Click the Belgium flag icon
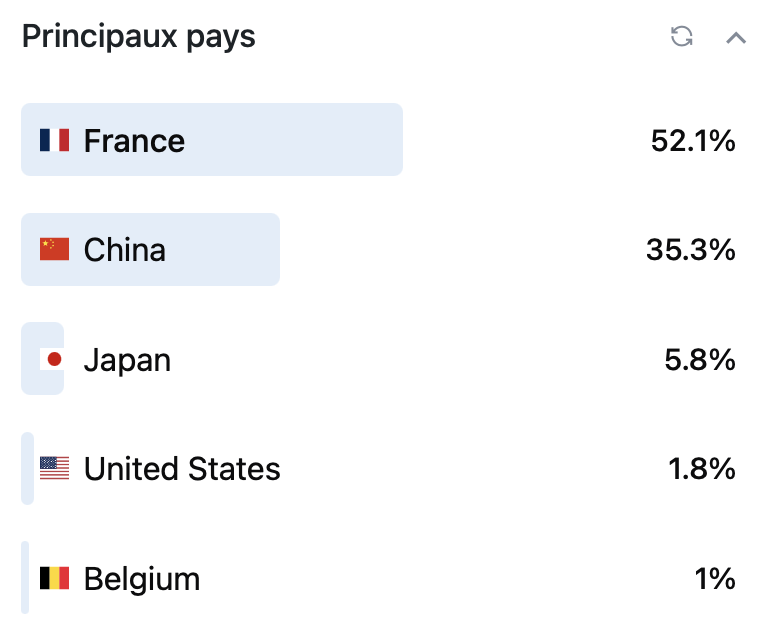Viewport: 782px width, 626px height. [x=54, y=578]
